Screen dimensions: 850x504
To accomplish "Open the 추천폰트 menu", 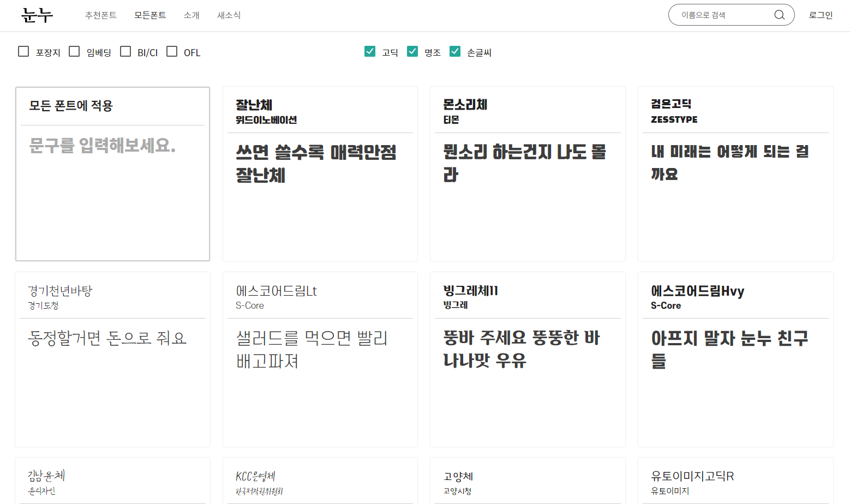I will (101, 15).
